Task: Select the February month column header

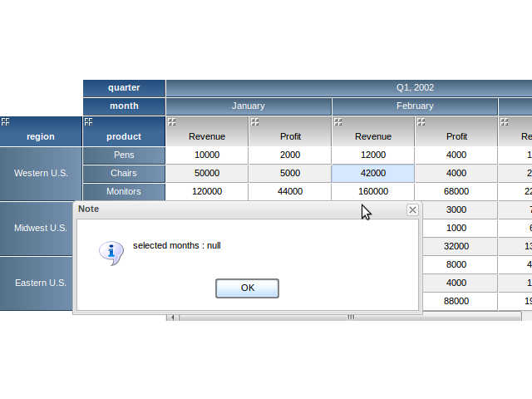Action: [x=415, y=106]
